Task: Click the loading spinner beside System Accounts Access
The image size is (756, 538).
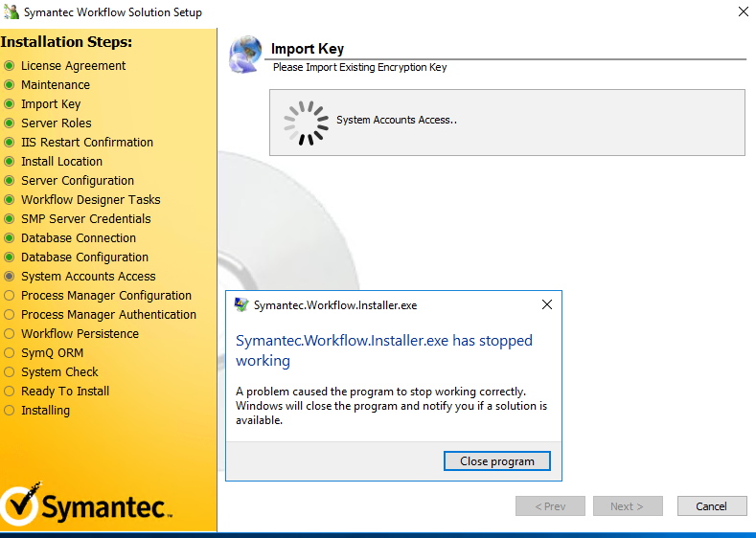Action: click(x=307, y=123)
